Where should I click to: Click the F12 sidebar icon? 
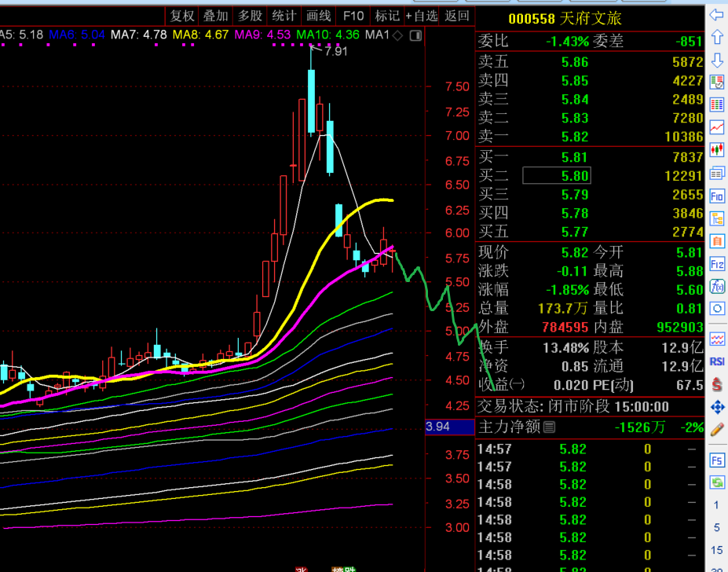click(x=717, y=264)
